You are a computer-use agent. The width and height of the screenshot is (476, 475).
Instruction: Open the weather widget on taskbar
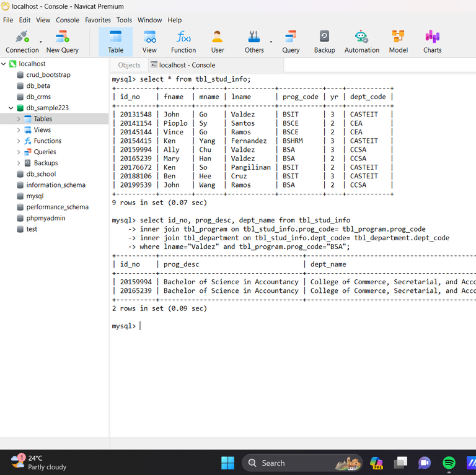(x=38, y=463)
